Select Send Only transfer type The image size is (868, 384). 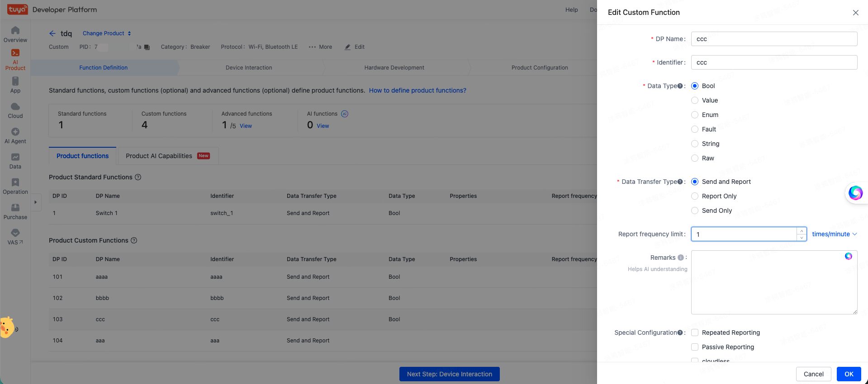[695, 211]
